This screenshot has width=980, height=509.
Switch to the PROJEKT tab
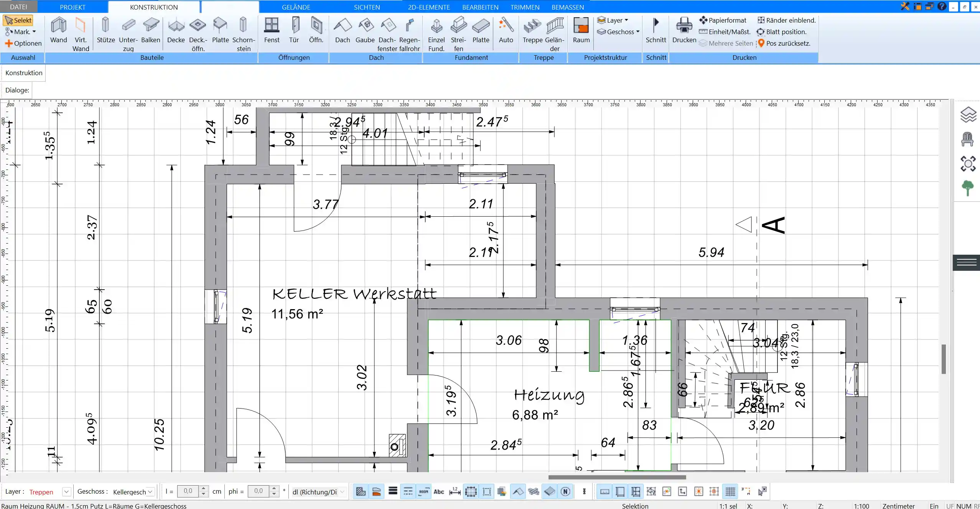[x=72, y=7]
